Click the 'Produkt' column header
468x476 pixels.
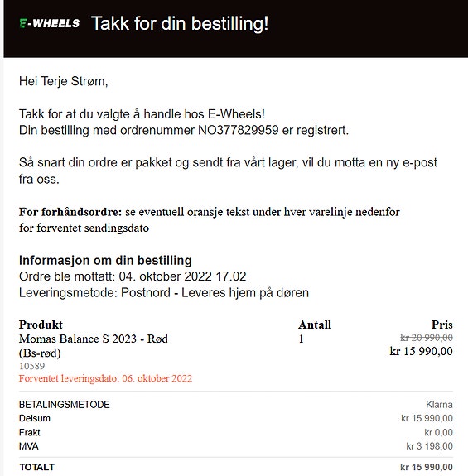(x=41, y=325)
